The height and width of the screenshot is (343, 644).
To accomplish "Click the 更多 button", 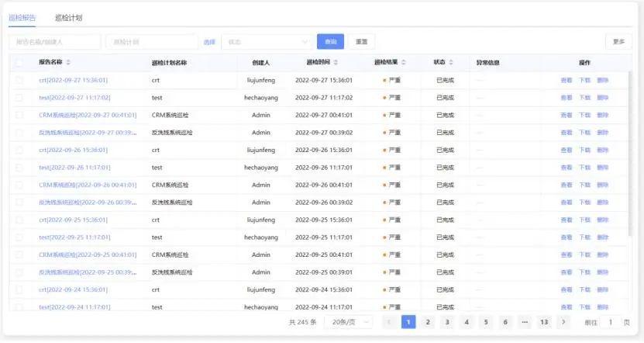I will [x=618, y=42].
